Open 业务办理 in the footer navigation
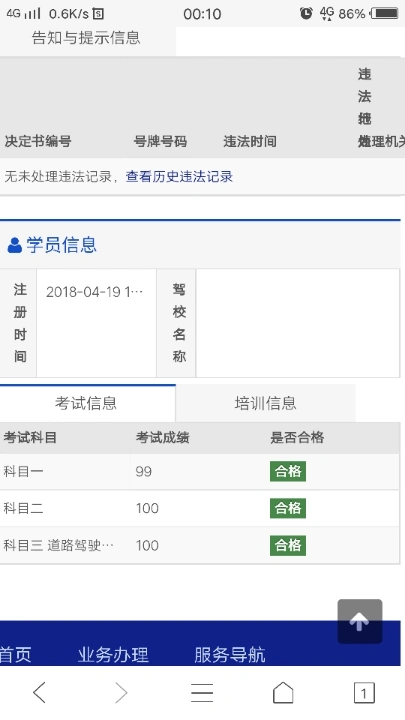 click(113, 654)
